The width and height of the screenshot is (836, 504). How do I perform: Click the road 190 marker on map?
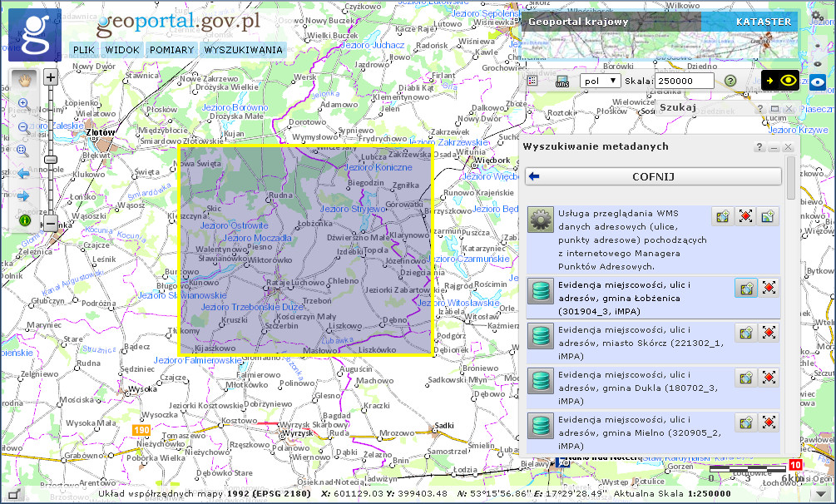[x=141, y=430]
